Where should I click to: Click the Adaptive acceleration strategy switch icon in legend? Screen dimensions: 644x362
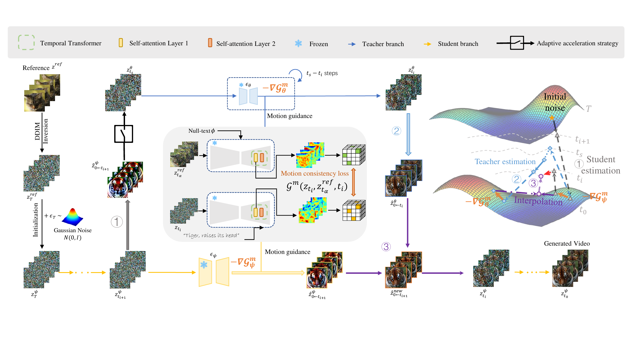tap(515, 43)
